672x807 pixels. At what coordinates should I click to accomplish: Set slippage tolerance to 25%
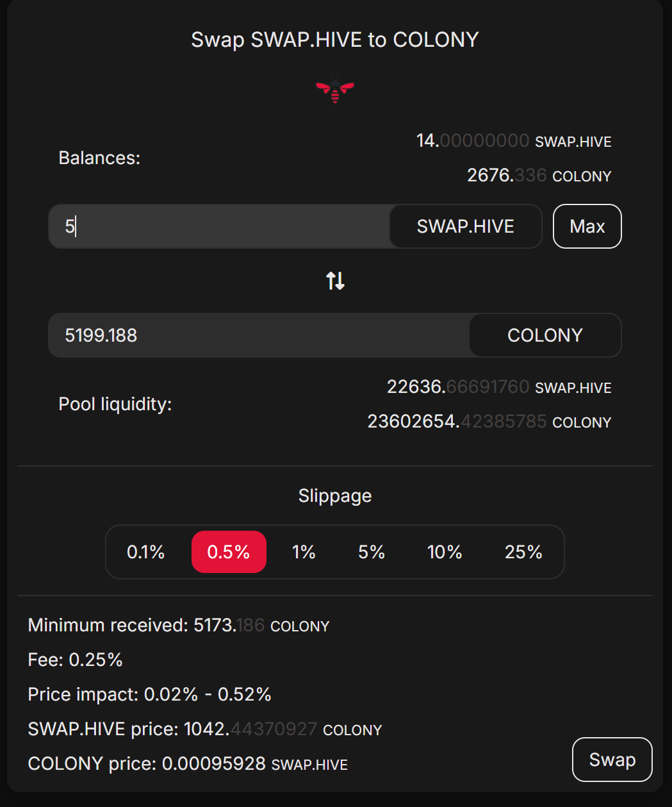pyautogui.click(x=523, y=552)
